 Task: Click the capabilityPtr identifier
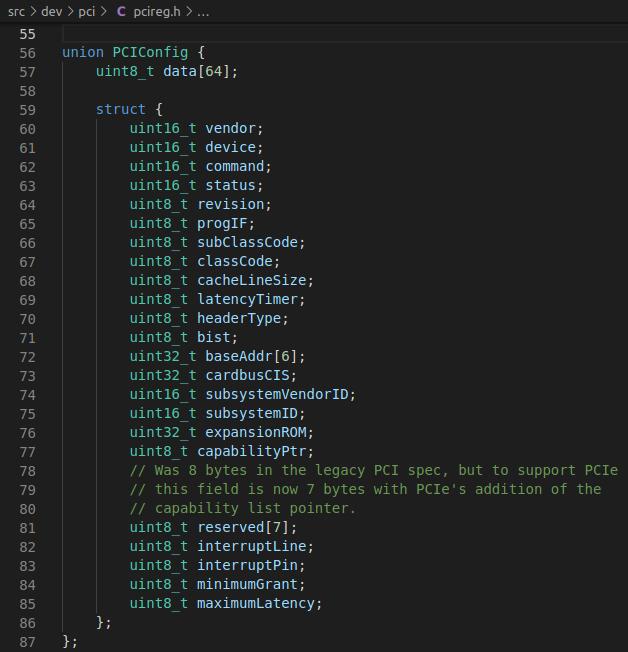251,452
